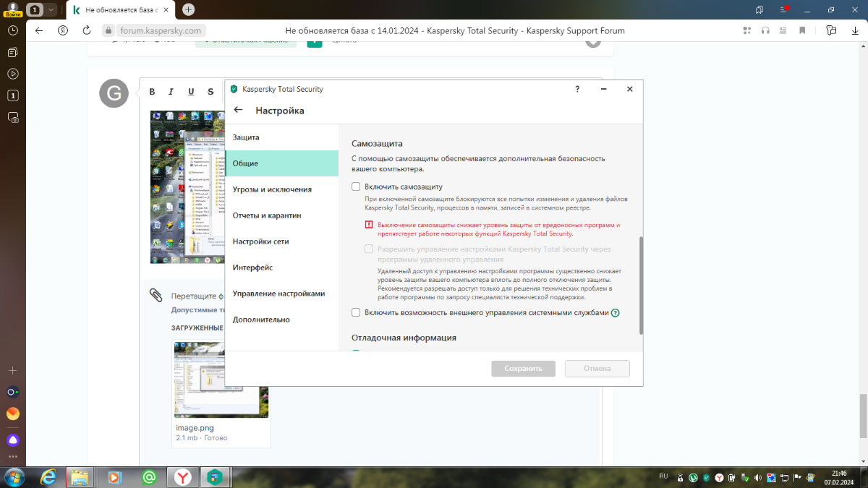868x488 pixels.
Task: Toggle italic in forum editor
Action: tap(171, 92)
